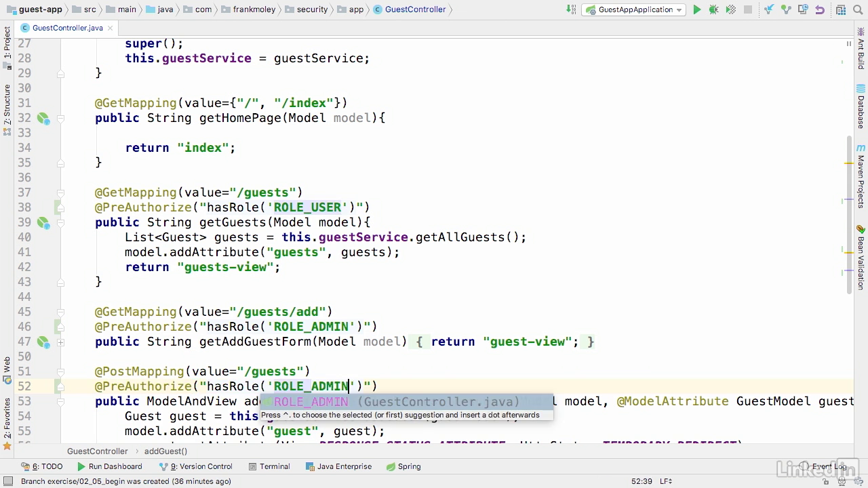The height and width of the screenshot is (488, 868).
Task: Toggle fold end marker at line 35
Action: (60, 163)
